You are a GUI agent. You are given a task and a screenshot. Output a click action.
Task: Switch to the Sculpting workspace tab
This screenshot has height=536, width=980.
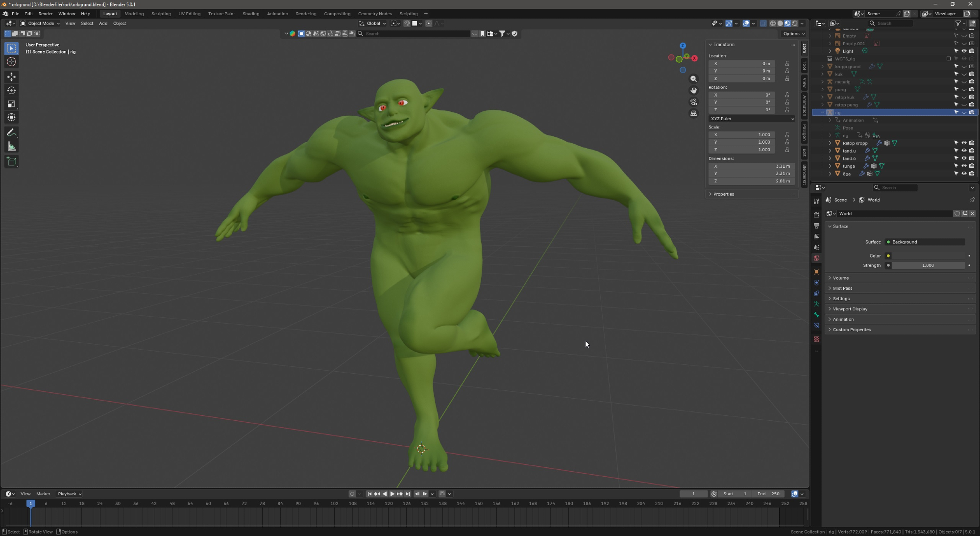161,14
